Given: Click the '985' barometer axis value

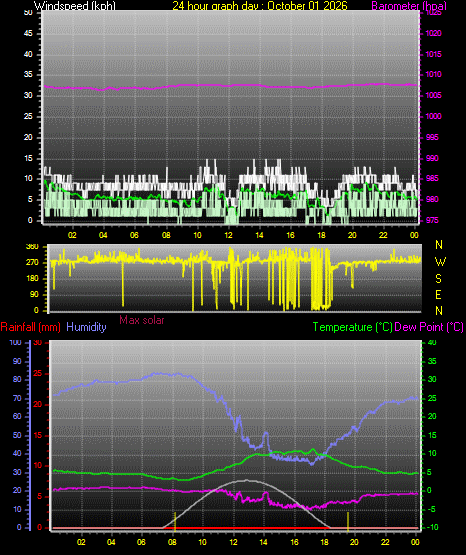Looking at the screenshot, I should click(432, 178).
